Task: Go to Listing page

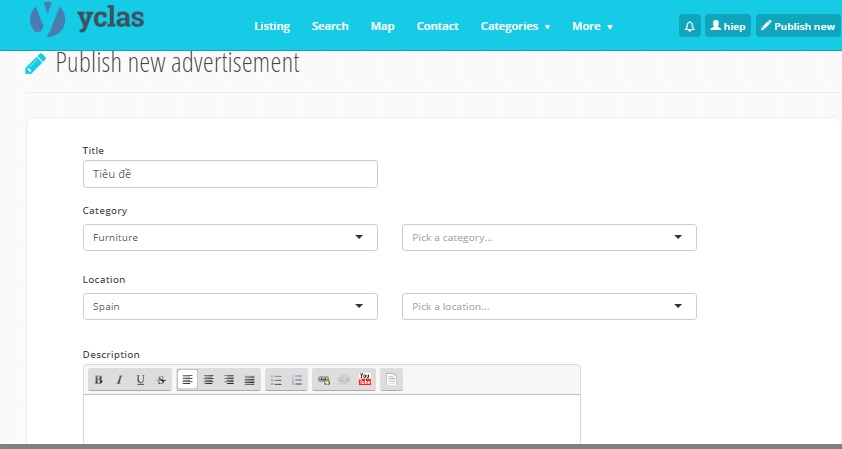Action: 272,26
